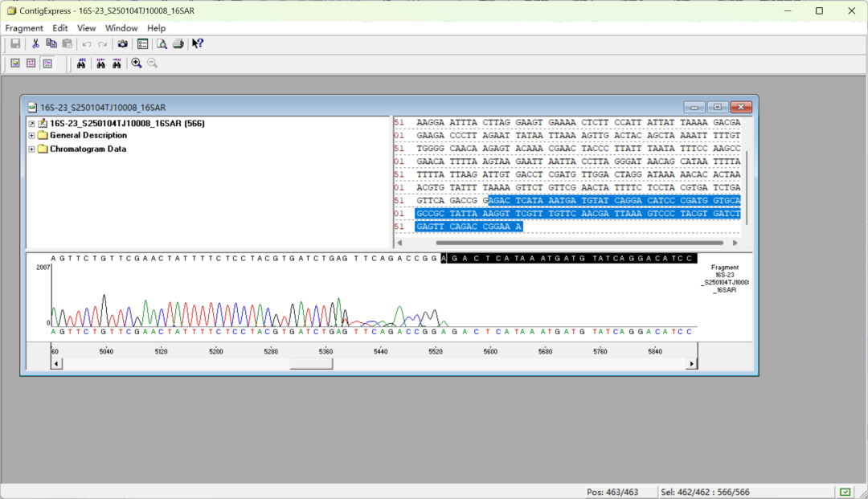Click the 'Pos: 463/463' status text
Viewport: 868px width, 499px height.
[612, 492]
